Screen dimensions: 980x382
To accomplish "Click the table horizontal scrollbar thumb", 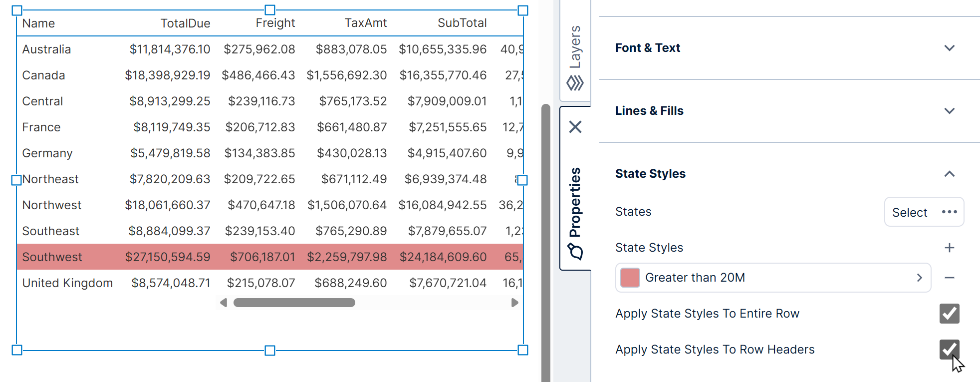I will click(x=294, y=303).
